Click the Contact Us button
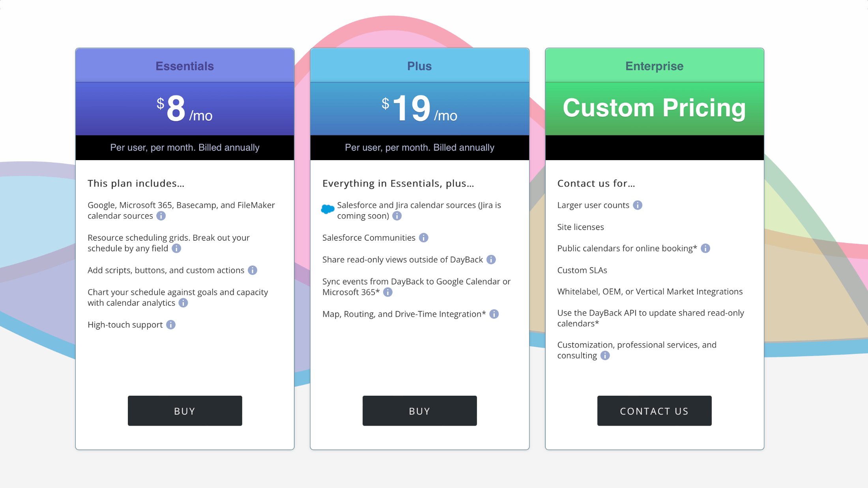The height and width of the screenshot is (488, 868). (654, 411)
